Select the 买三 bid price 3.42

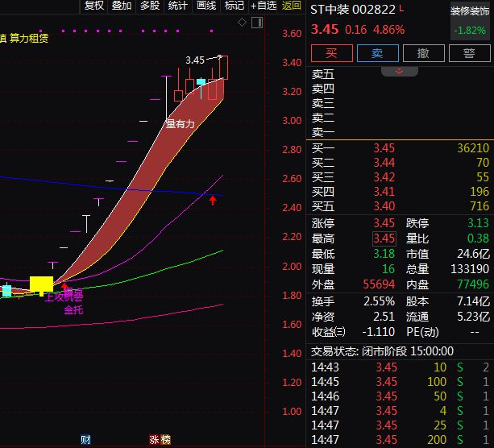point(384,177)
